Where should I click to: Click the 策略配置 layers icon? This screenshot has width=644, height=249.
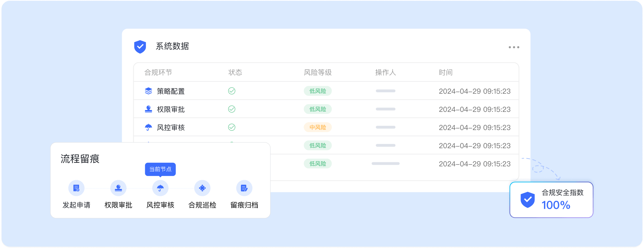pyautogui.click(x=148, y=91)
